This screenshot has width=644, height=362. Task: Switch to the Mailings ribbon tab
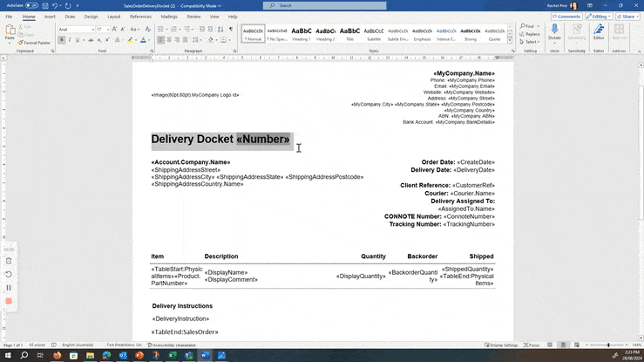click(x=169, y=16)
